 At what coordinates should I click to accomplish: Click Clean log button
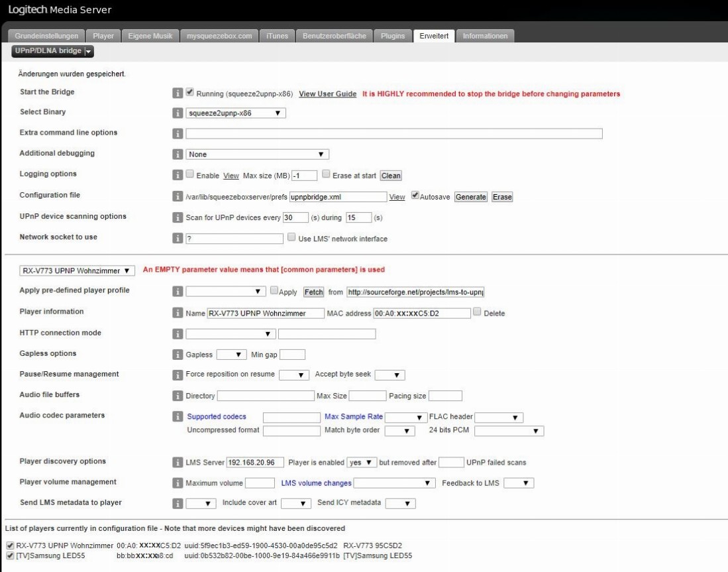click(391, 176)
